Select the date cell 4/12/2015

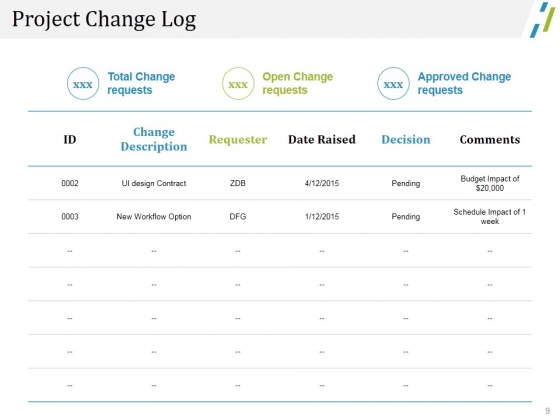pyautogui.click(x=322, y=183)
